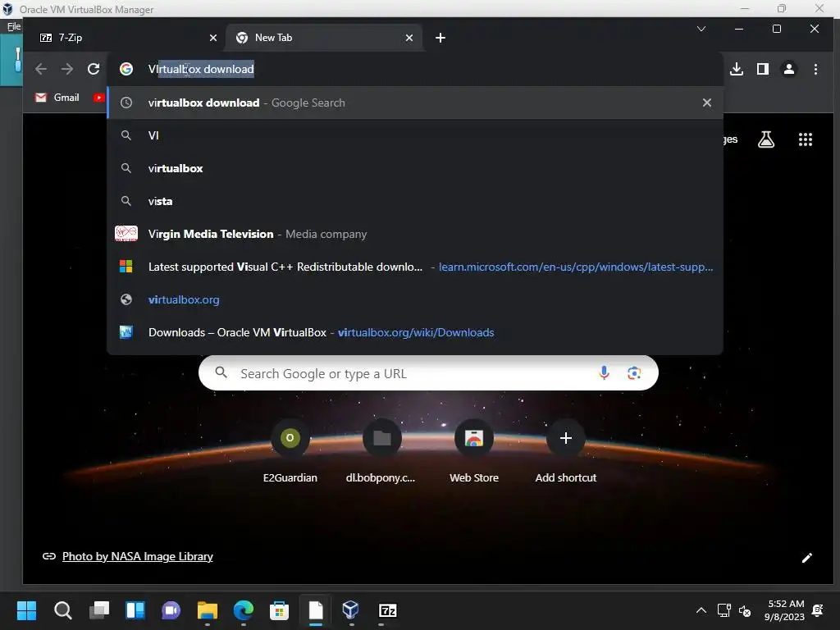The image size is (840, 630).
Task: Open Photo by NASA Image Library link
Action: (x=137, y=557)
